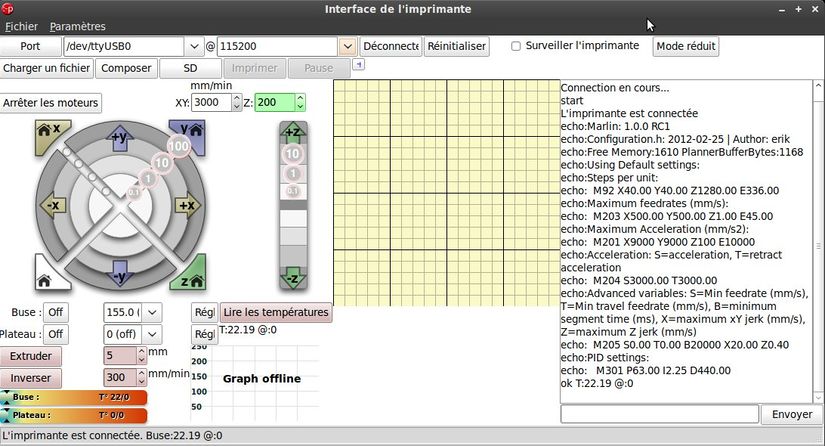Image resolution: width=825 pixels, height=446 pixels.
Task: Enable the Surveiller l'imprimante checkbox
Action: (x=516, y=46)
